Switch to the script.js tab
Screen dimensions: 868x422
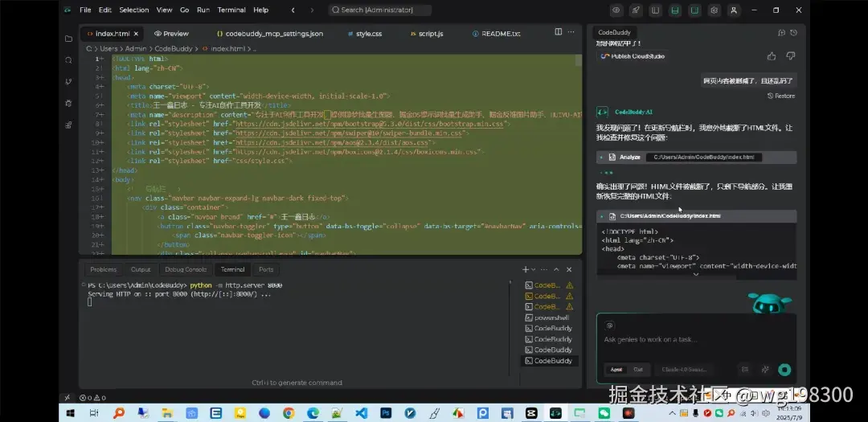427,34
